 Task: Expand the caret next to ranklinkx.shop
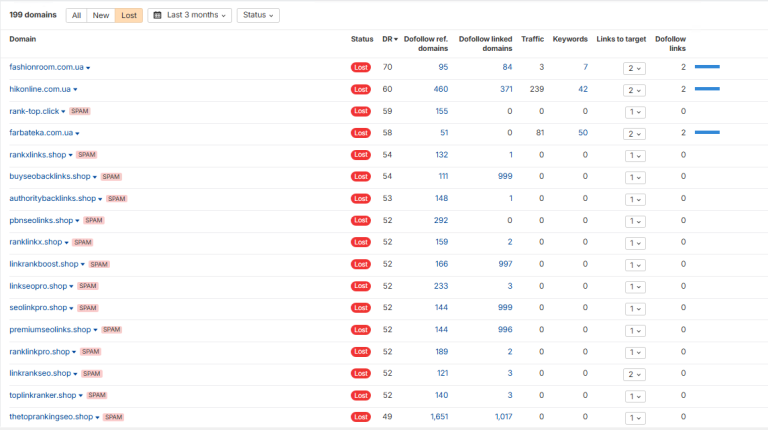point(67,243)
